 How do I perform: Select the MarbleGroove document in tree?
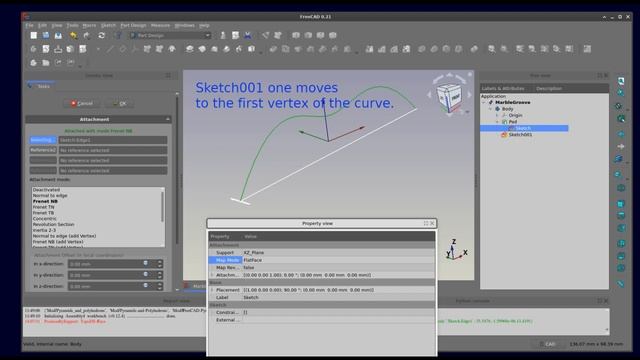(x=512, y=102)
